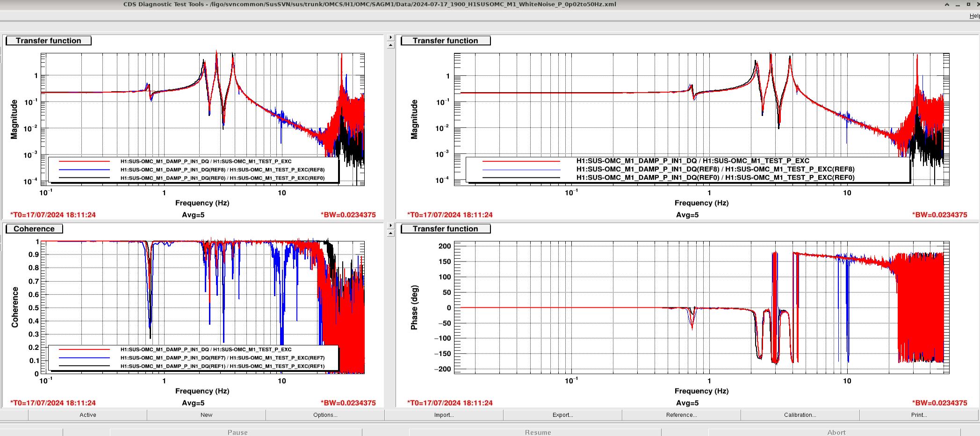Screen dimensions: 980x436
Task: Click the BW=0.0234375 text under Coherence plot
Action: [x=348, y=403]
